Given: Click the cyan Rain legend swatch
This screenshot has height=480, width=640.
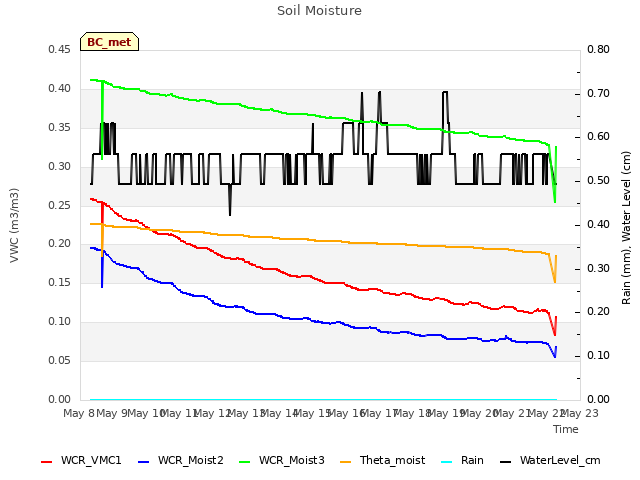Looking at the screenshot, I should (x=447, y=462).
